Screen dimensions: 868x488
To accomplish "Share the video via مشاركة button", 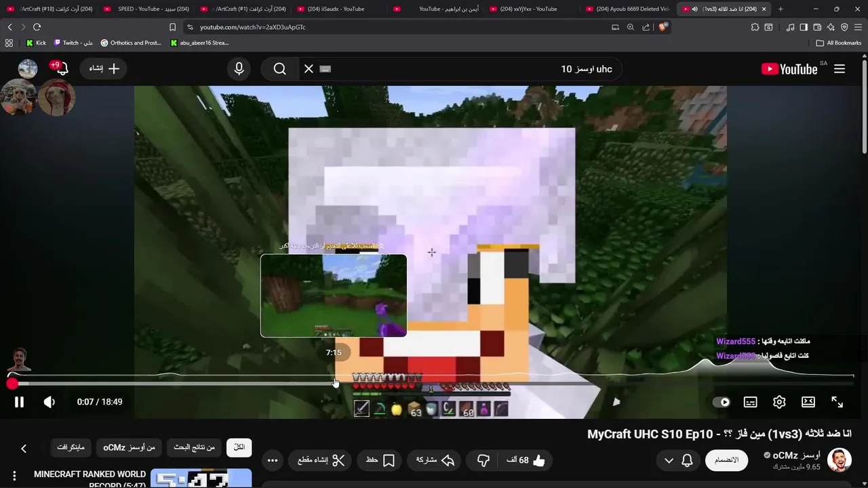I will pos(435,460).
